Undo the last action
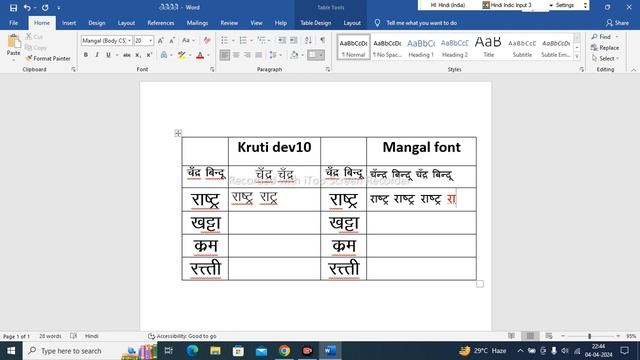 tap(27, 7)
